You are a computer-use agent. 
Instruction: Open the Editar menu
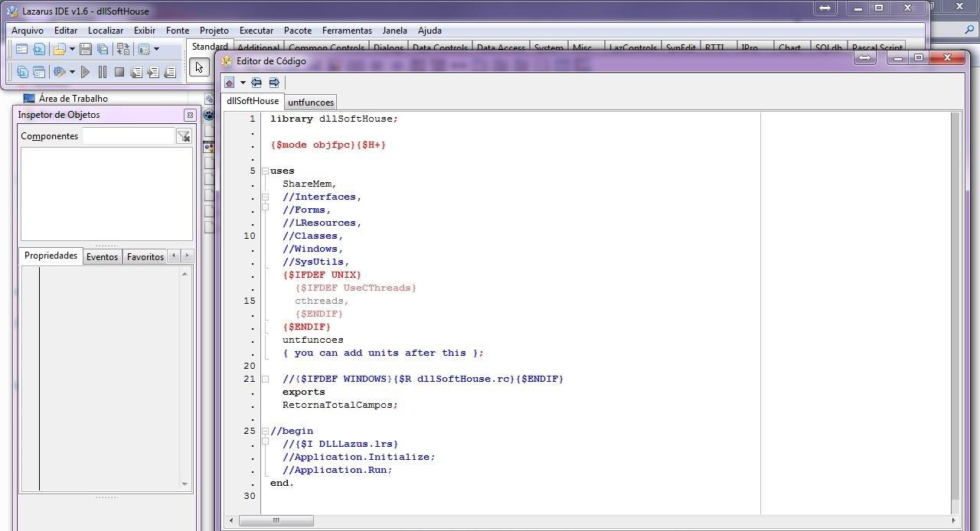[66, 31]
